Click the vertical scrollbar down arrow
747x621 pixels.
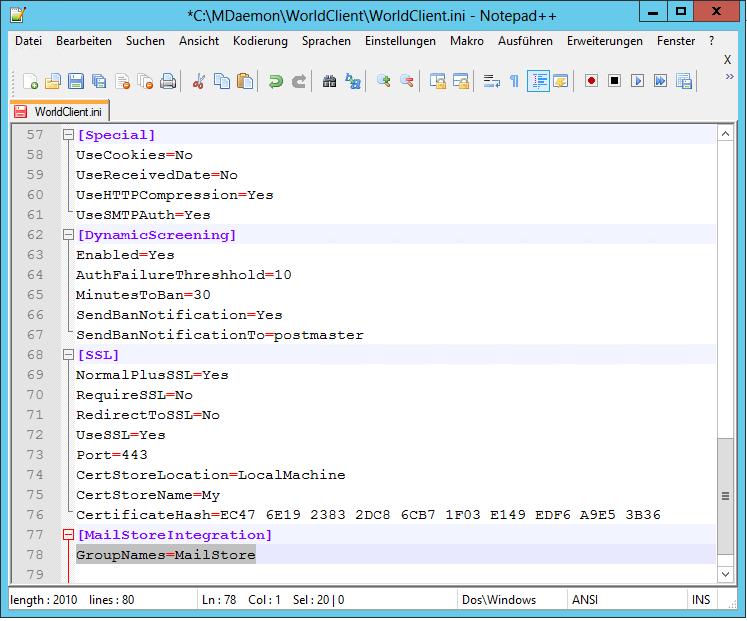pyautogui.click(x=725, y=573)
